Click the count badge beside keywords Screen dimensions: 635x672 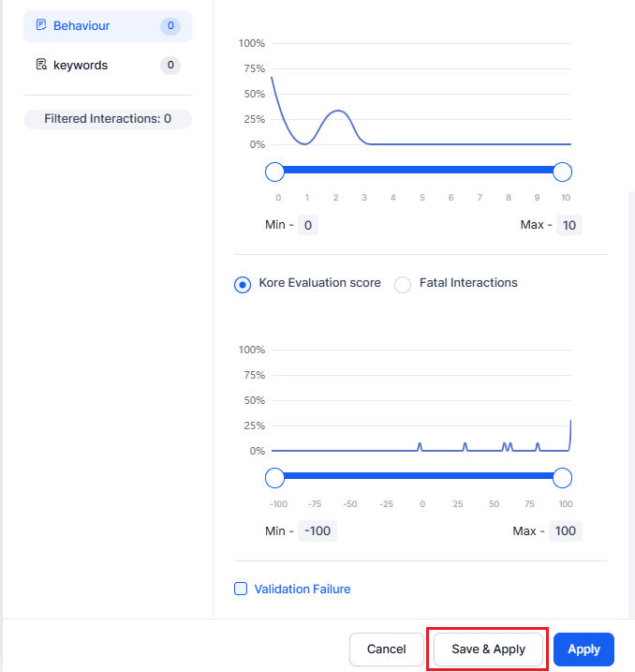coord(170,66)
